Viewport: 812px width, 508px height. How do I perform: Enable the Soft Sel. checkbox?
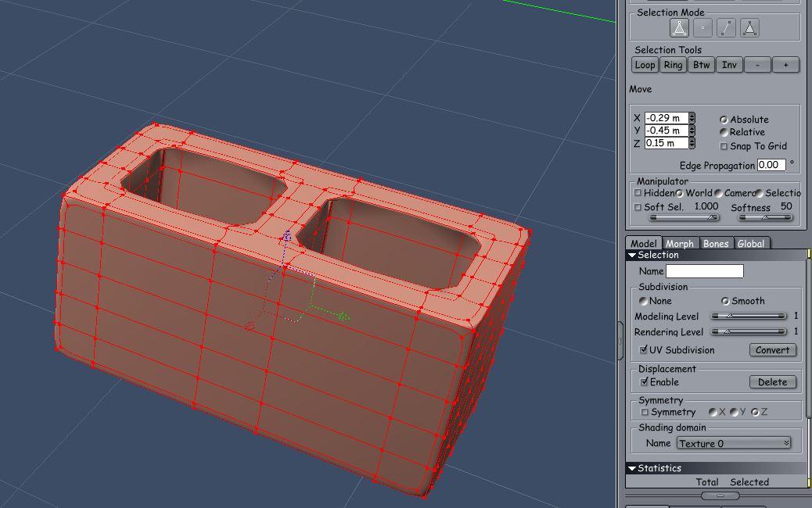point(638,207)
